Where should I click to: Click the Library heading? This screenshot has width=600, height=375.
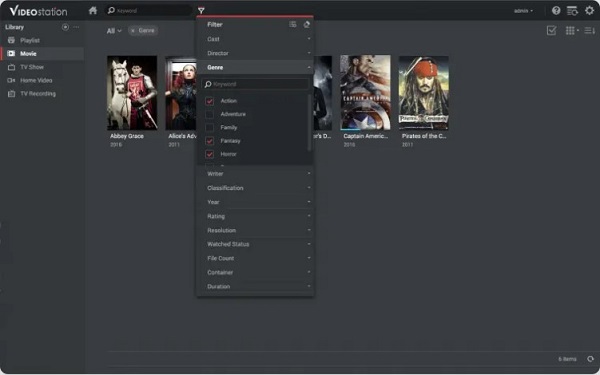(15, 27)
